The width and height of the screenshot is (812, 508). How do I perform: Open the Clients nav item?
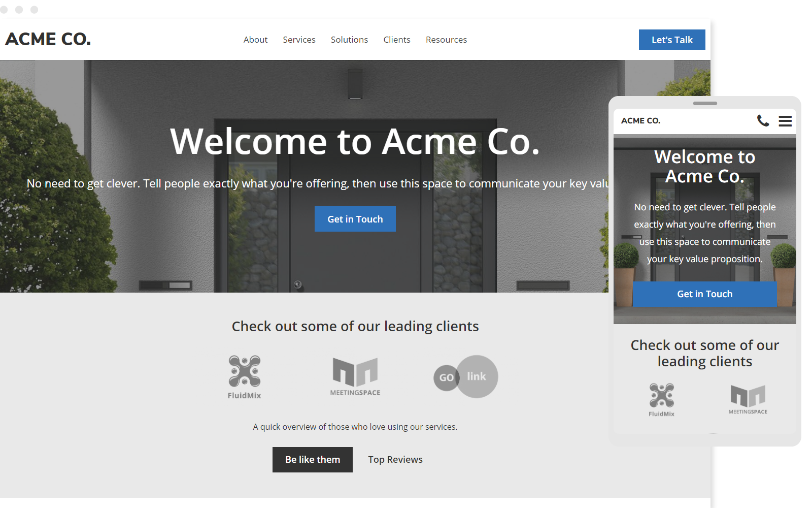pos(397,40)
